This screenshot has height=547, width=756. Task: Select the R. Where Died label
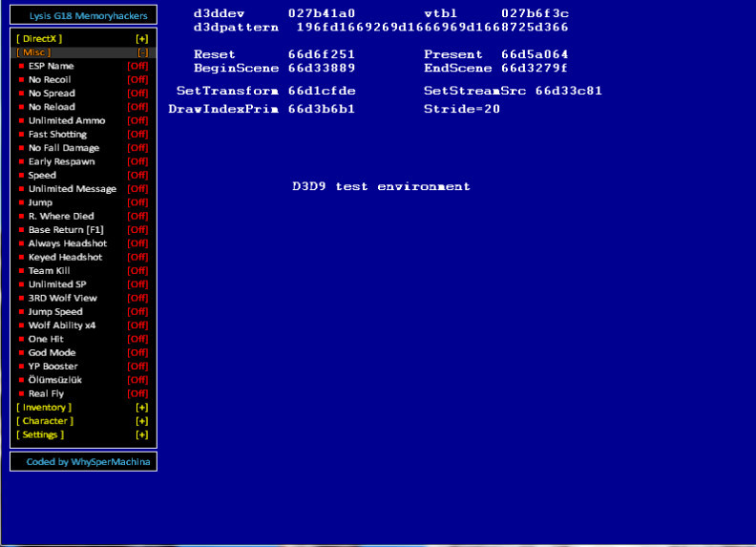tap(61, 216)
